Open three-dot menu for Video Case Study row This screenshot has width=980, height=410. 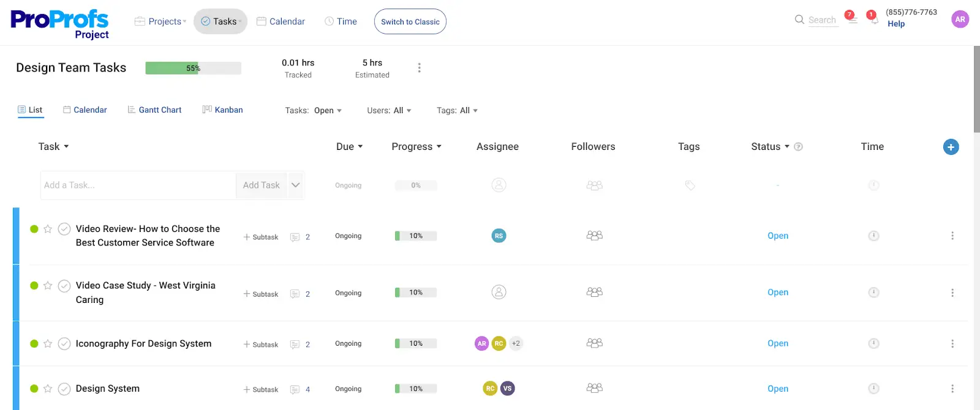coord(952,293)
